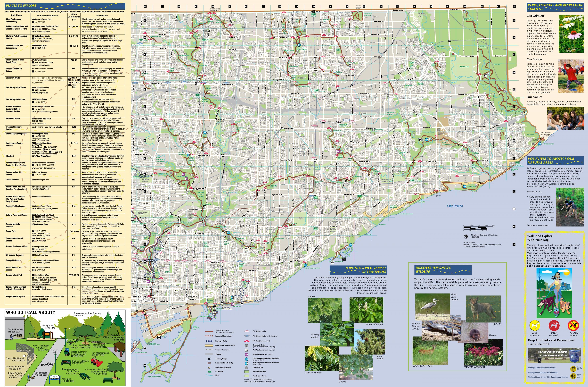This screenshot has width=588, height=387.
Task: Toggle the yellow Dogs off leash sign
Action: [535, 325]
